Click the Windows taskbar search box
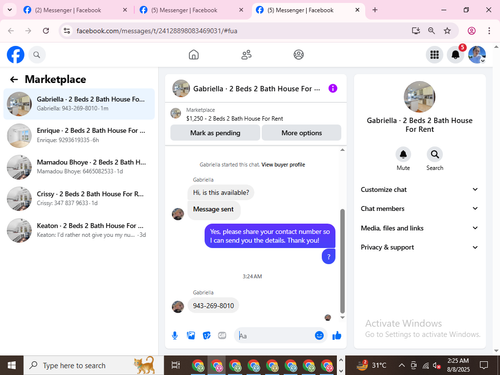This screenshot has height=375, width=500. tap(94, 365)
